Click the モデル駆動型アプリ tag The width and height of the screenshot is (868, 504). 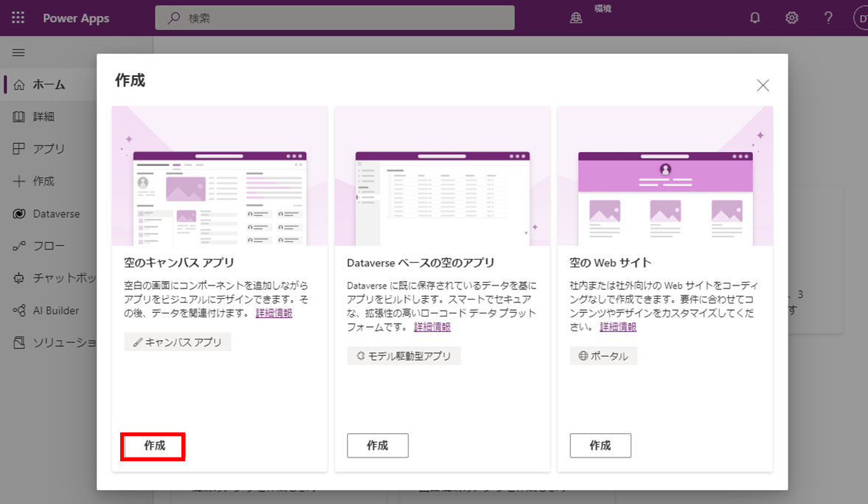pyautogui.click(x=404, y=356)
